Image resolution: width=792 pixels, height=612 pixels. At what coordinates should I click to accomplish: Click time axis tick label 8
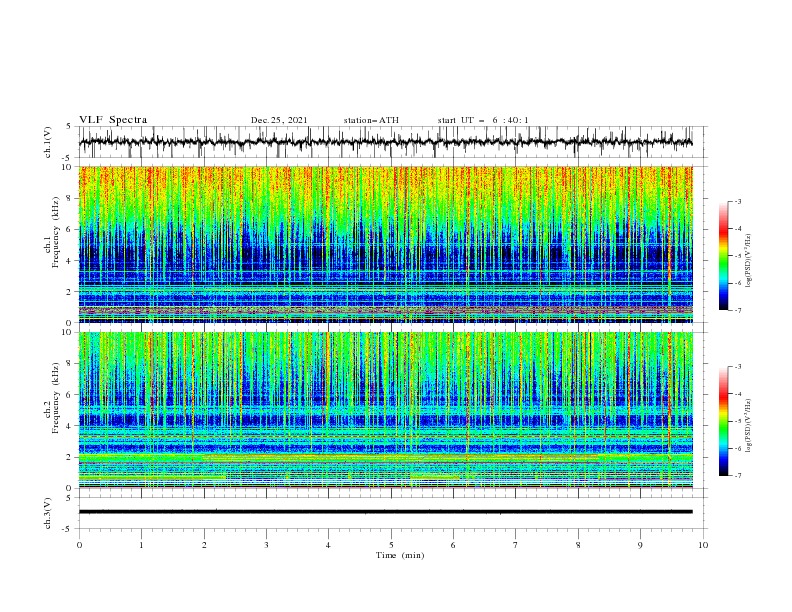[x=578, y=545]
